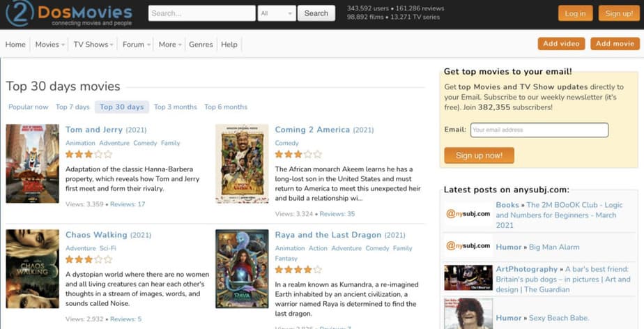Switch to Top 3 months tab

point(176,107)
